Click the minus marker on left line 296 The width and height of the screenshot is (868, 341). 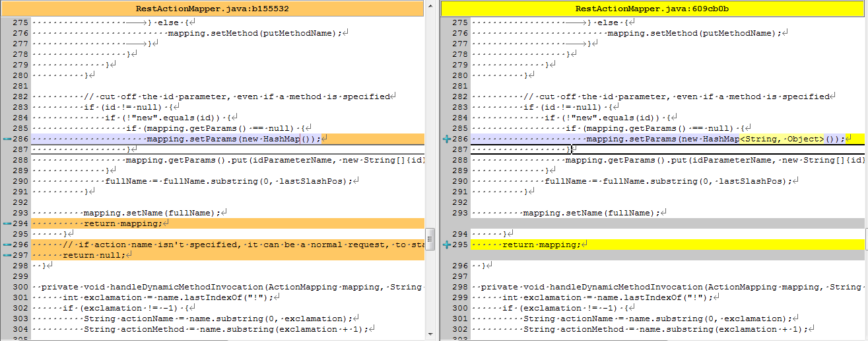click(x=7, y=245)
